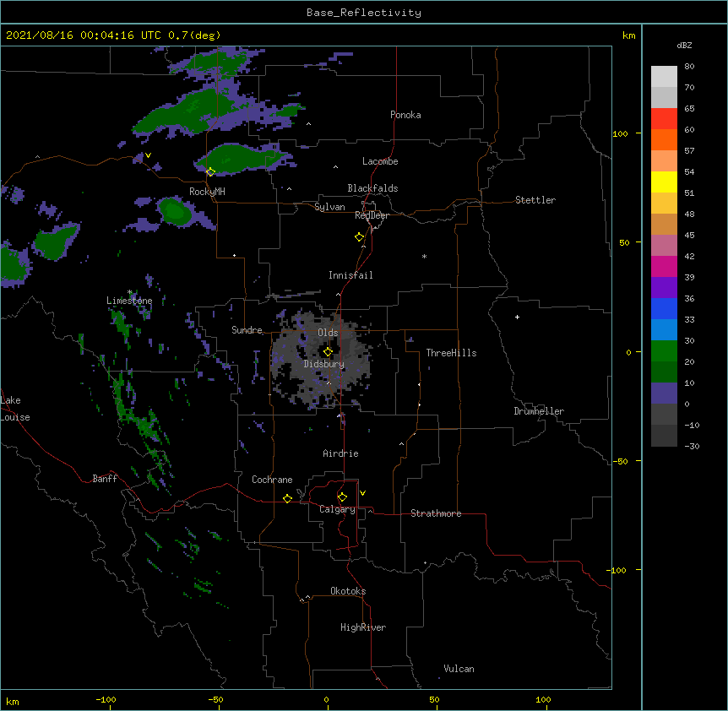The image size is (728, 711).
Task: Select the white swatch at top of legend
Action: (x=664, y=76)
